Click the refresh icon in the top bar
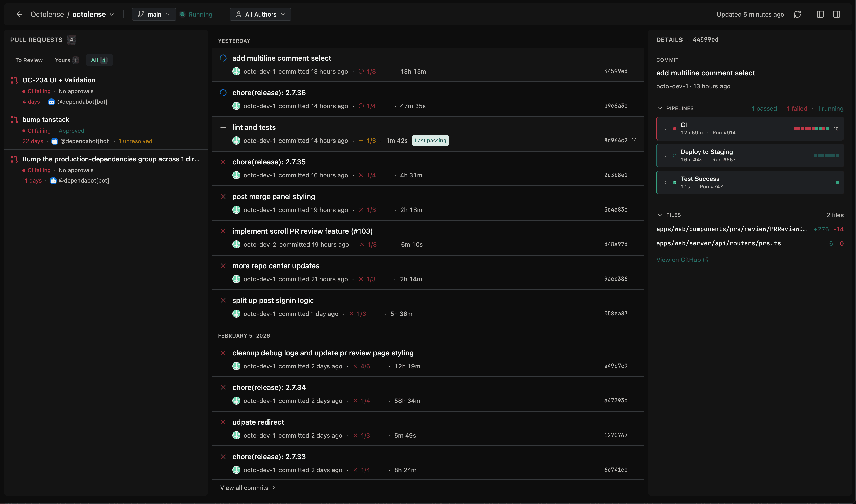Image resolution: width=856 pixels, height=504 pixels. 797,14
